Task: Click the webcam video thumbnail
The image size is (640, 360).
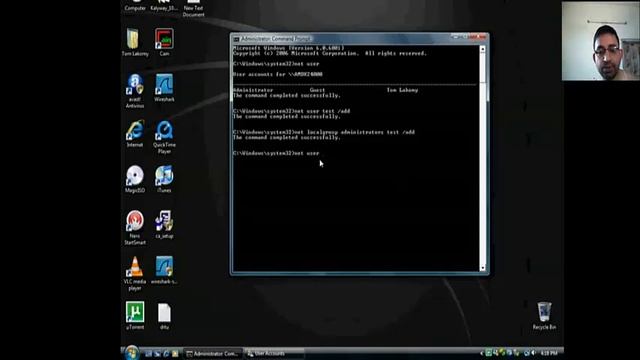Action: [600, 41]
